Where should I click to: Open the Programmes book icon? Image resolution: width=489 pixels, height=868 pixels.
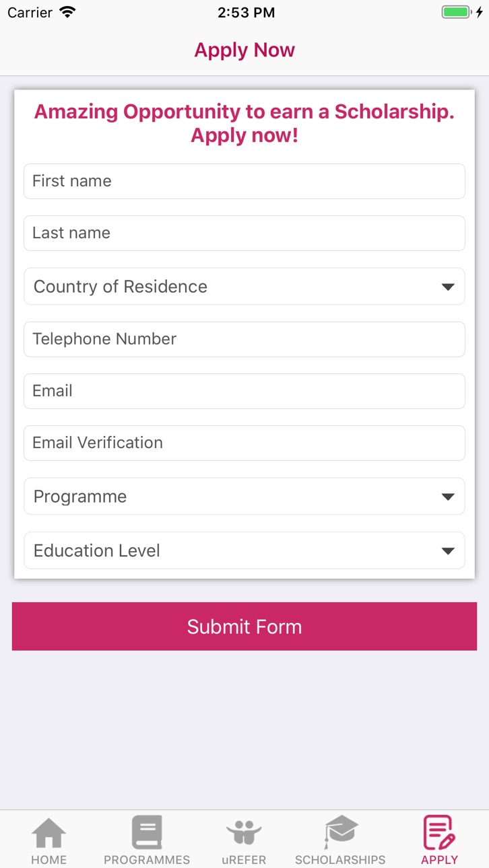(x=147, y=833)
